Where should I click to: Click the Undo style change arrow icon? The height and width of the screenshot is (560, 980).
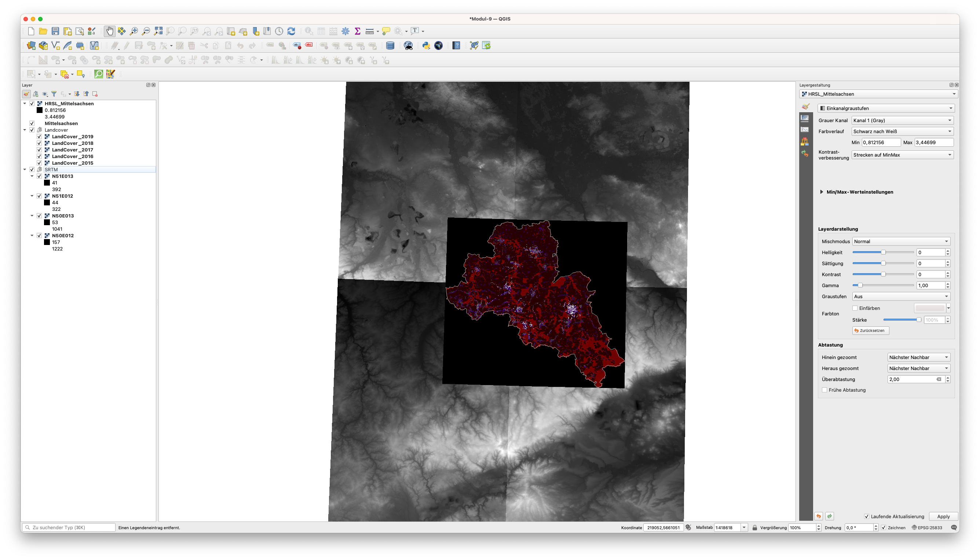819,516
